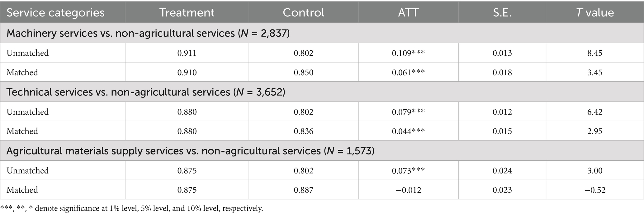This screenshot has height=216, width=644.
Task: Click the T value cell −0.52
Action: [x=595, y=190]
